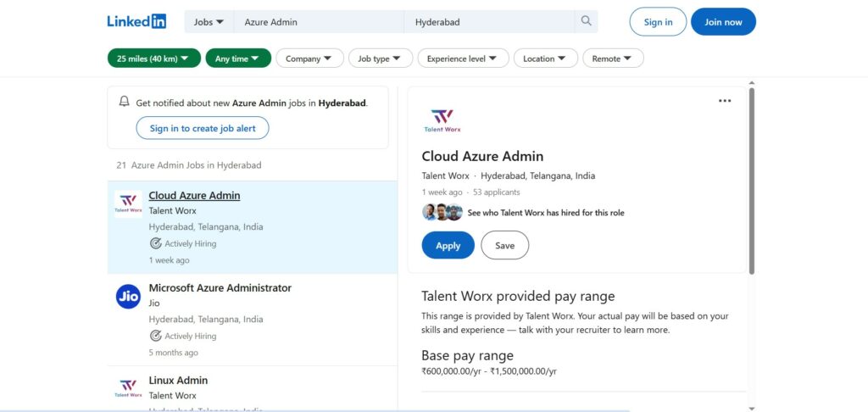Open the Job type filter
Viewport: 868px width, 412px height.
coord(380,58)
